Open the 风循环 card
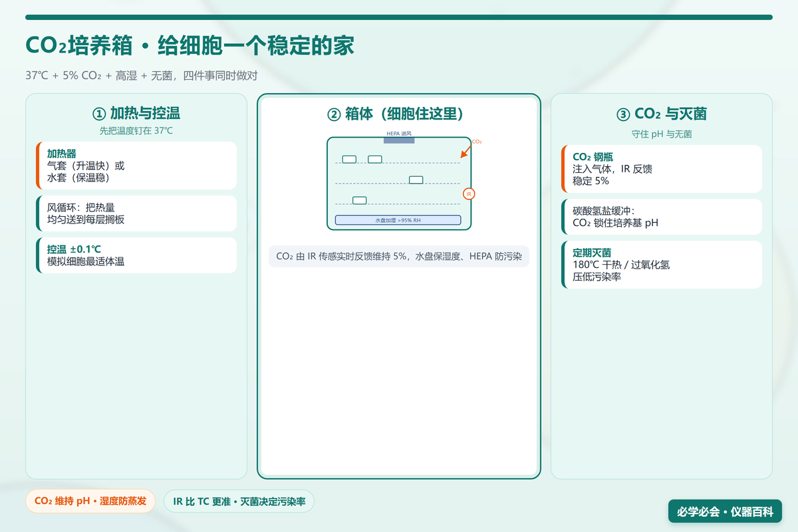Screen dimensions: 798x532 click(136, 213)
